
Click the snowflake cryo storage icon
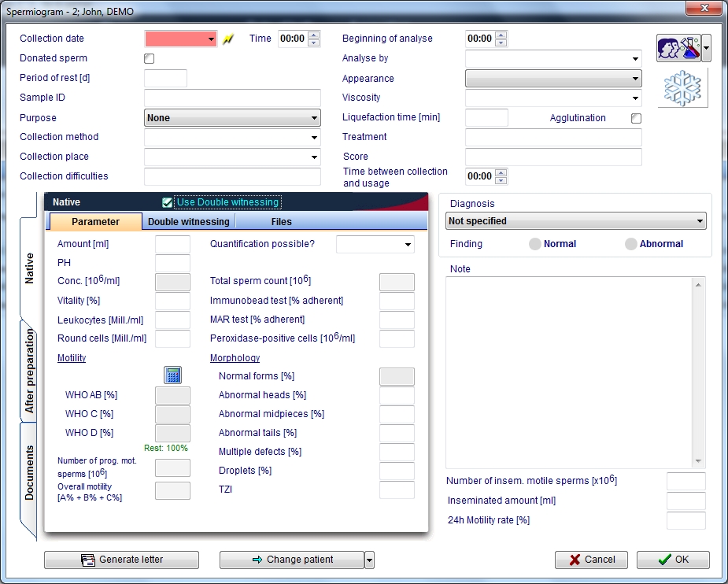(682, 87)
